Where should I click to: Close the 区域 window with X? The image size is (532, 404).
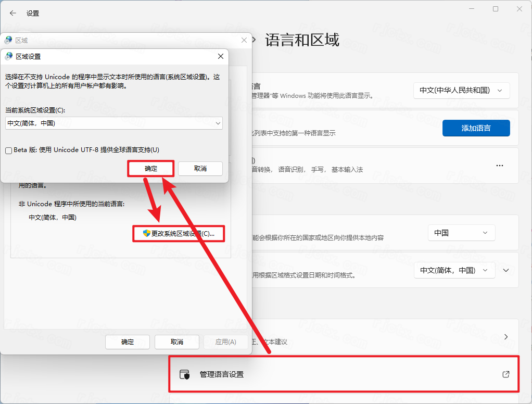click(x=244, y=40)
